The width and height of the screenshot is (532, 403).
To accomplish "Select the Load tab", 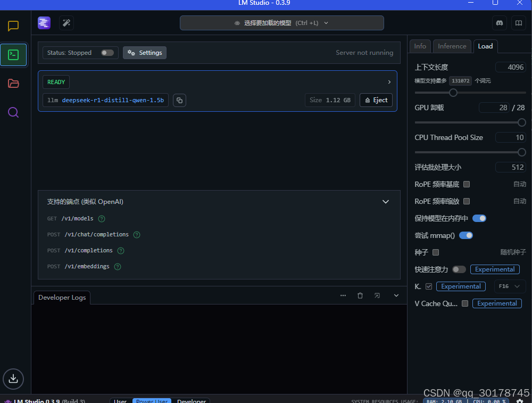I will coord(485,46).
